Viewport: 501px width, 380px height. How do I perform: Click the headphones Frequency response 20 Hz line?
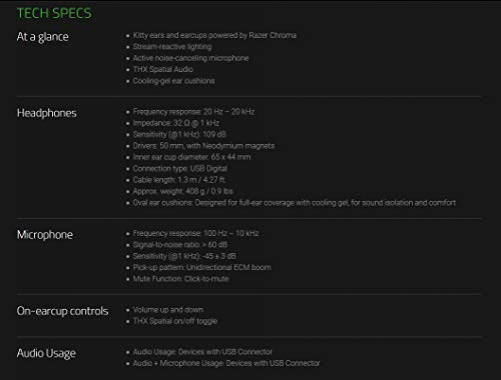[x=194, y=112]
